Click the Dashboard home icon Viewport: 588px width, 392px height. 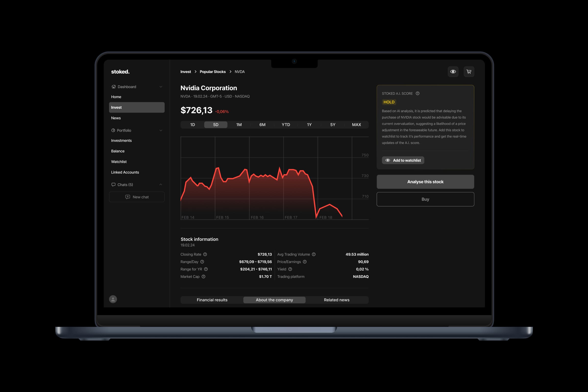[x=113, y=86]
